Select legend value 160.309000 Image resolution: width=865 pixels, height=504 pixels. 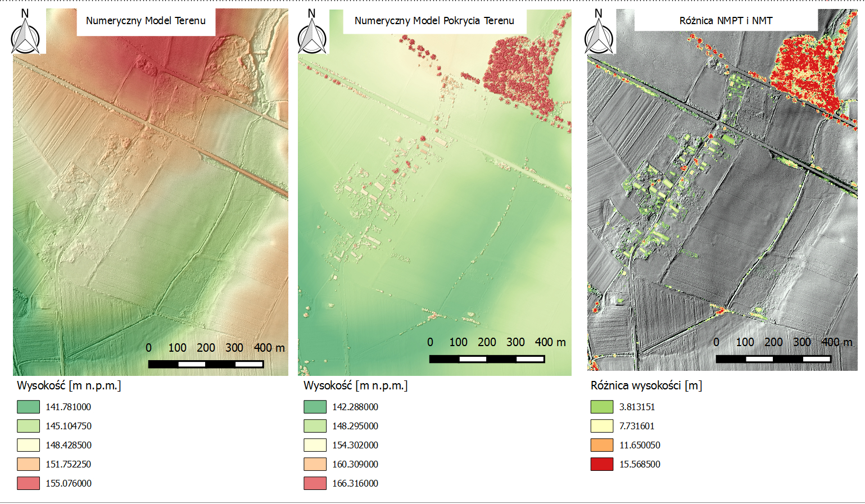coord(355,464)
